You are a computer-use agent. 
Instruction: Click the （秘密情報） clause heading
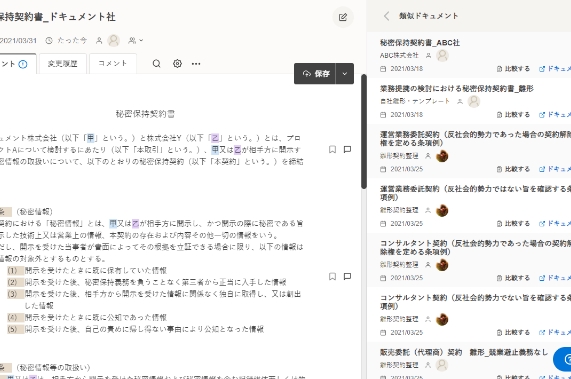click(35, 212)
